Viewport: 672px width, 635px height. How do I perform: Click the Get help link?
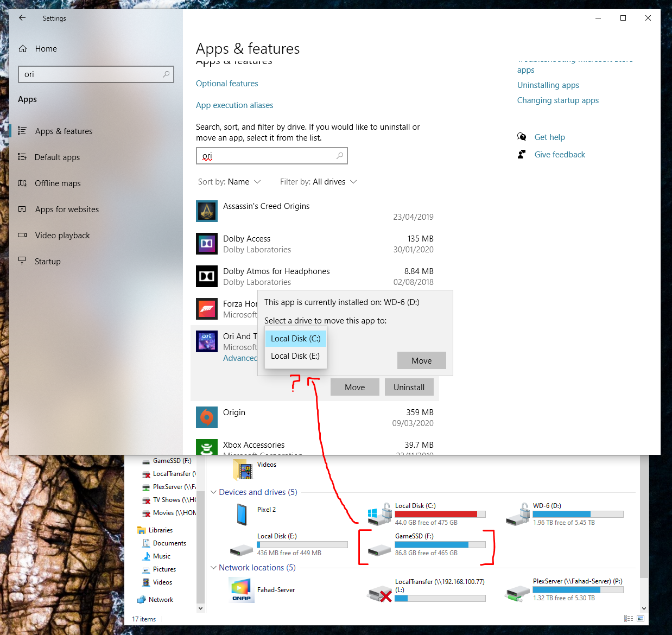(x=550, y=137)
